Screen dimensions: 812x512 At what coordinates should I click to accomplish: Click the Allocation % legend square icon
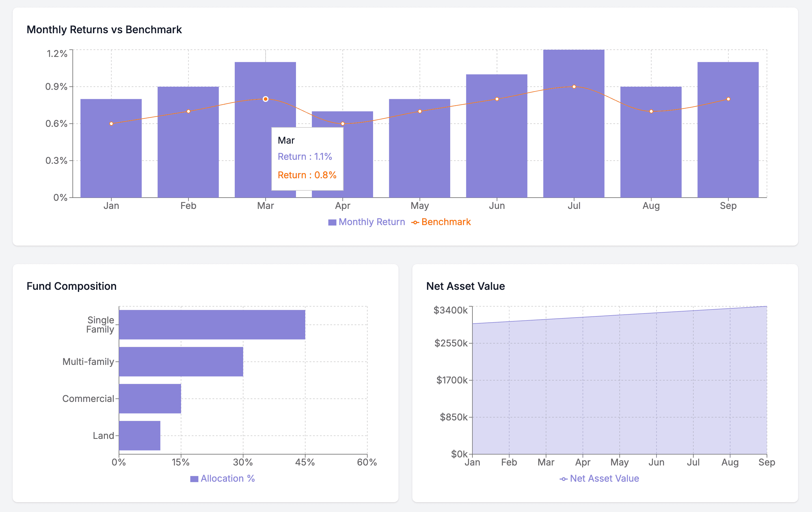(194, 479)
